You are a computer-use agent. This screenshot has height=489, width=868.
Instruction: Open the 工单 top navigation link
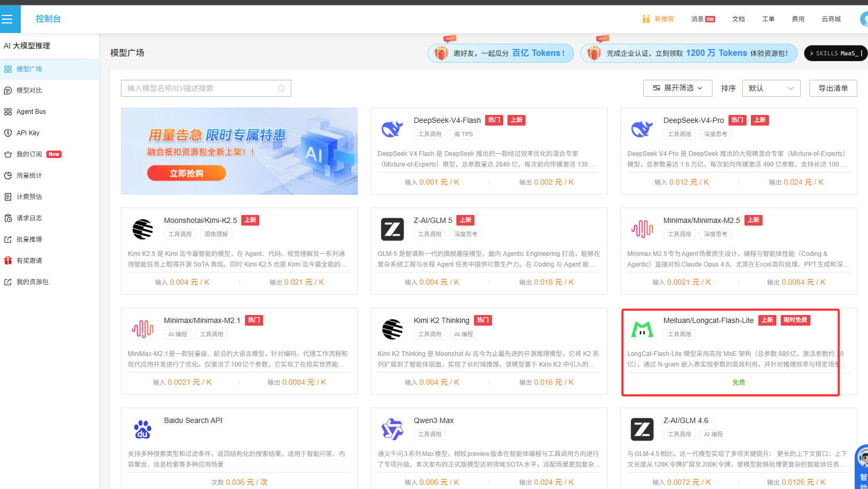768,19
